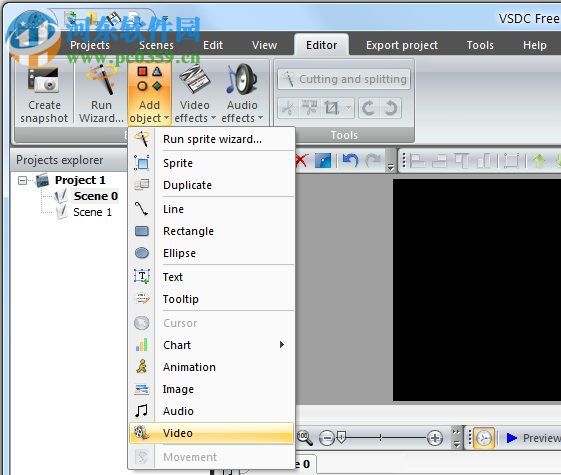Click the blue Ellipse shape icon
Screen dimensions: 561x475
tap(142, 253)
